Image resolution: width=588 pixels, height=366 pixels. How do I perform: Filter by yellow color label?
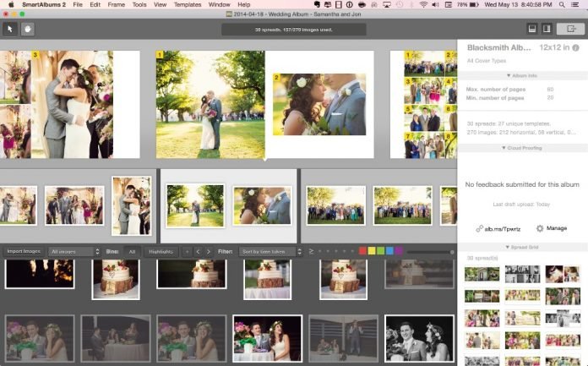pyautogui.click(x=372, y=251)
